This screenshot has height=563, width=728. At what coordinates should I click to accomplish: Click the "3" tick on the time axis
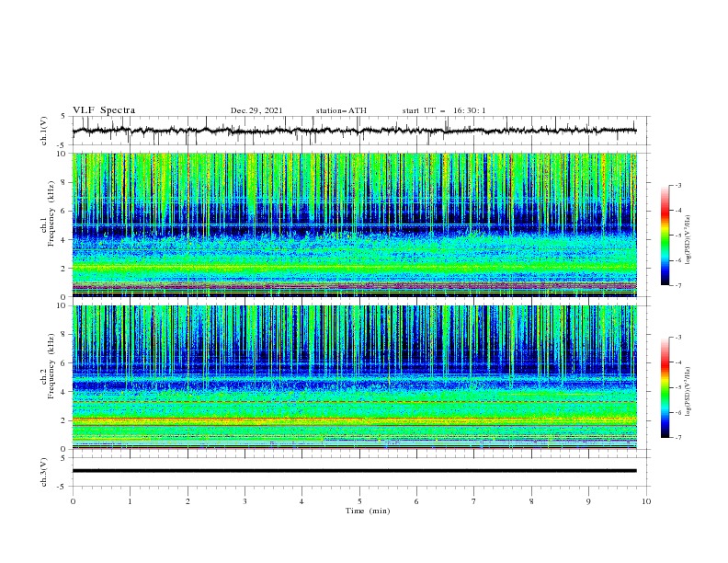click(x=245, y=501)
